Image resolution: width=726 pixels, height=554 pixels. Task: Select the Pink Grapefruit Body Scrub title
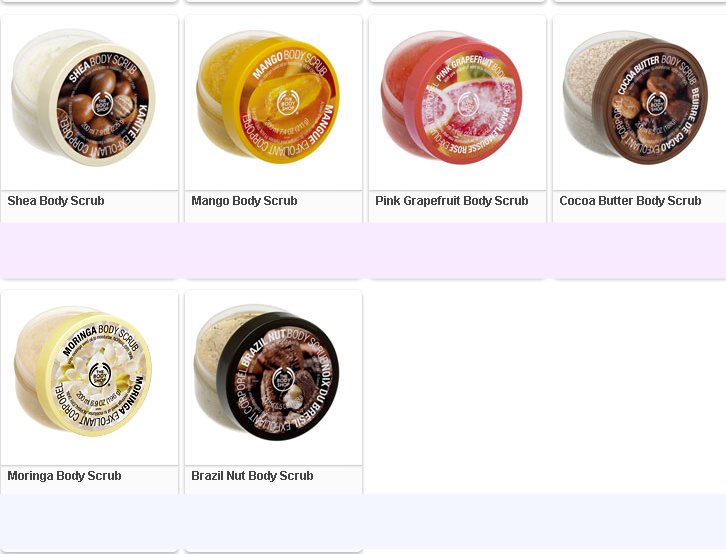(451, 201)
